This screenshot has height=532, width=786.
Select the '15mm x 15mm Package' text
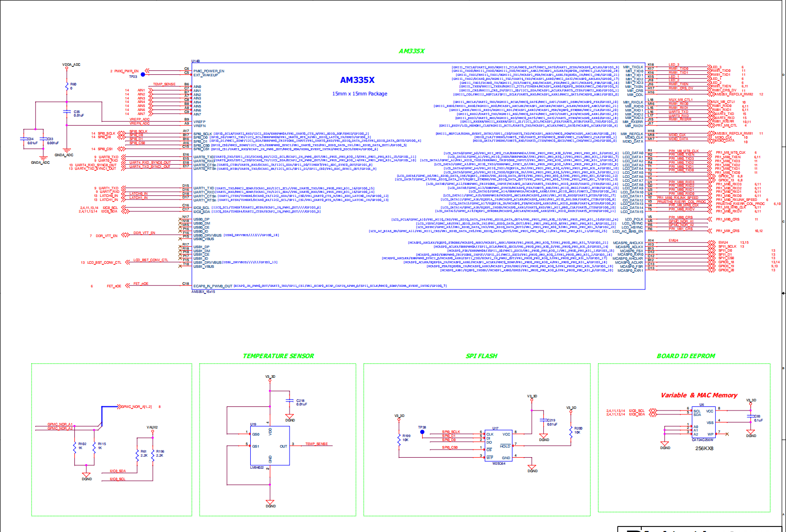(360, 94)
